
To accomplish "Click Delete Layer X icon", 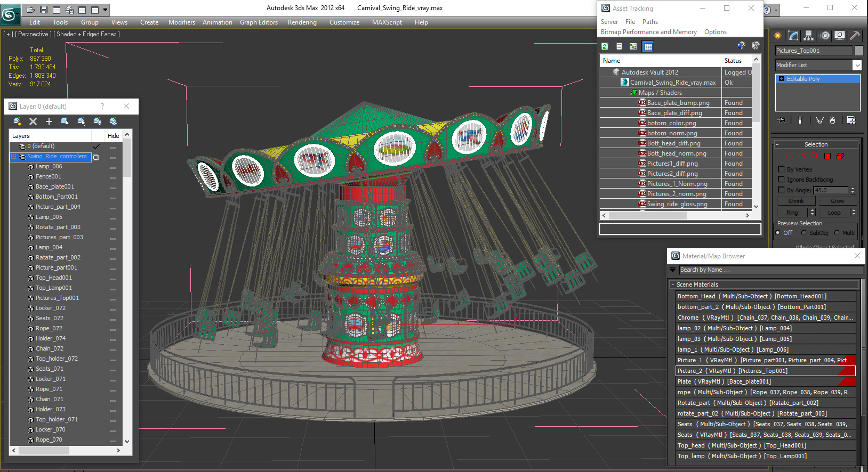I will point(33,121).
